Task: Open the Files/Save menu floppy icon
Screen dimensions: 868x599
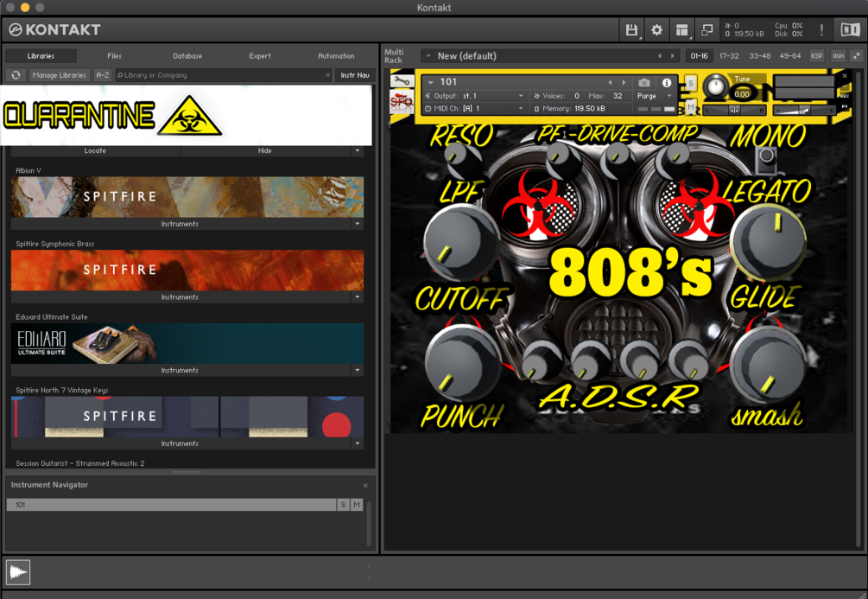Action: 631,30
